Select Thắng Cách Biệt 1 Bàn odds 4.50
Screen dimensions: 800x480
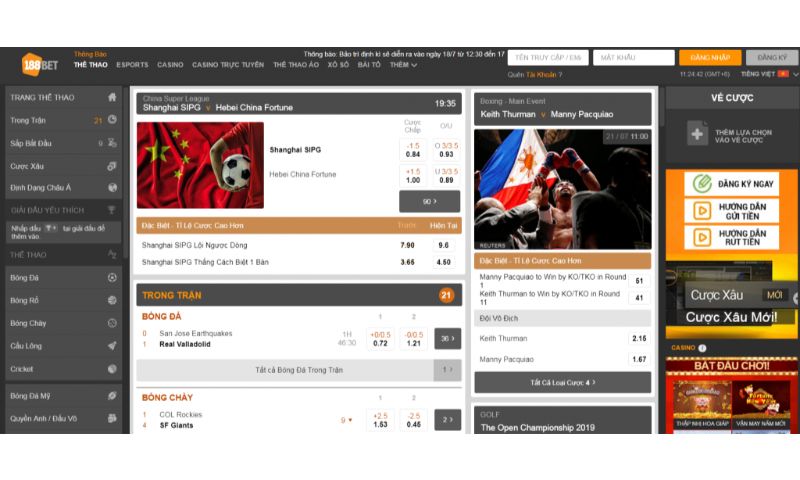[x=443, y=262]
